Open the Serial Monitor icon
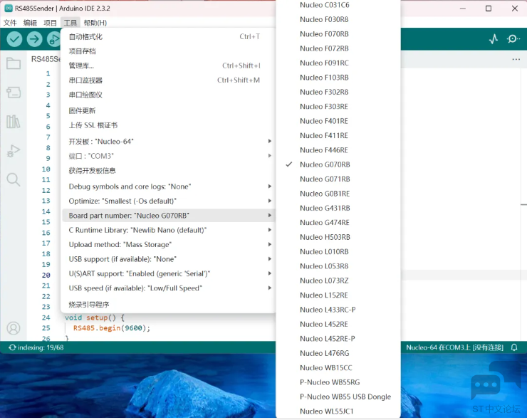Image resolution: width=527 pixels, height=420 pixels. point(513,39)
